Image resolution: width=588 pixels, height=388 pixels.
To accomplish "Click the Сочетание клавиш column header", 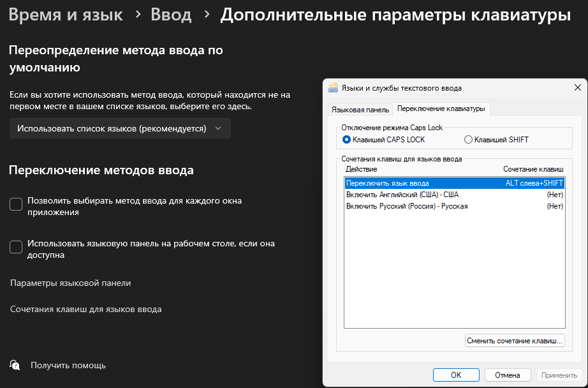I will pyautogui.click(x=533, y=169).
